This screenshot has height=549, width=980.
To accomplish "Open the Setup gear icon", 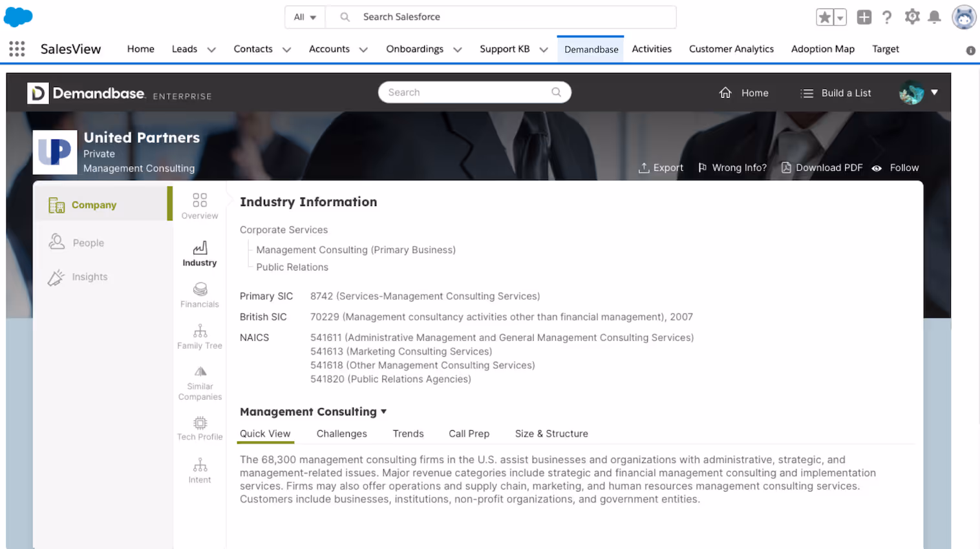I will [x=912, y=17].
